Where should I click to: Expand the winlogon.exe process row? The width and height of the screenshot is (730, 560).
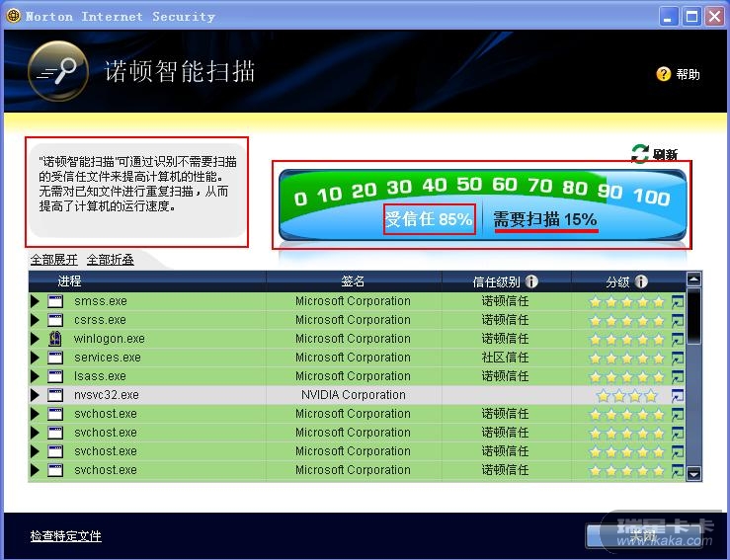coord(35,339)
